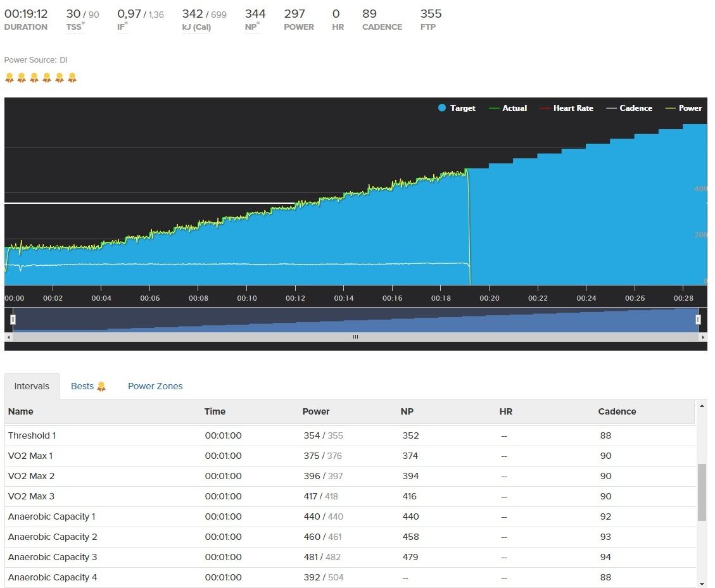Click the intervals table vertical scrollbar thumb
This screenshot has height=588, width=715.
pos(701,492)
